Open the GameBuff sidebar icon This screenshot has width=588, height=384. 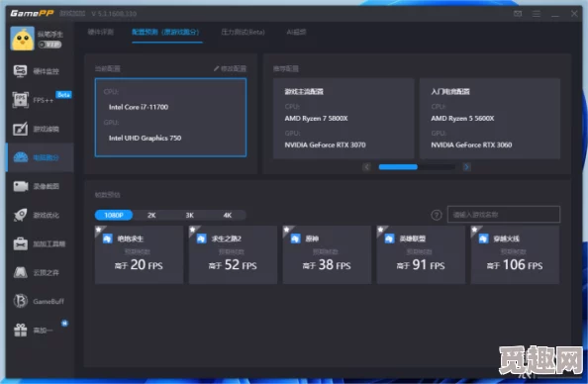pos(20,301)
